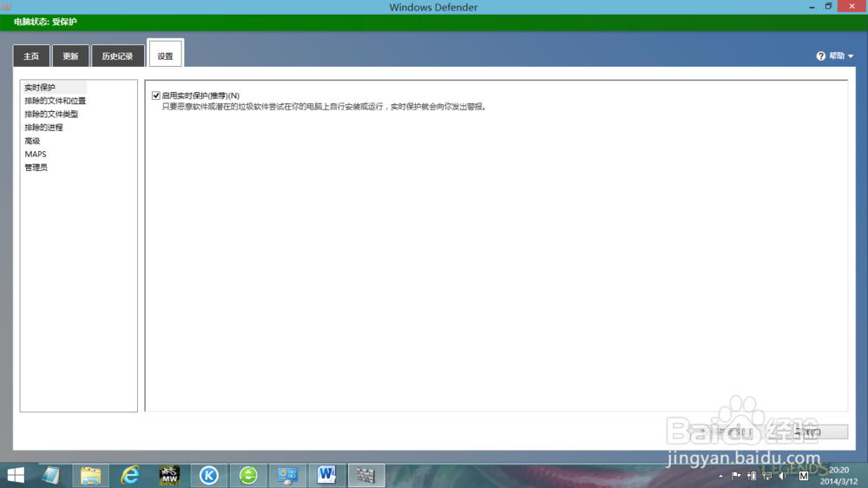Uncheck the 启用实时保护 checkbox
Viewport: 868px width, 488px height.
click(156, 96)
